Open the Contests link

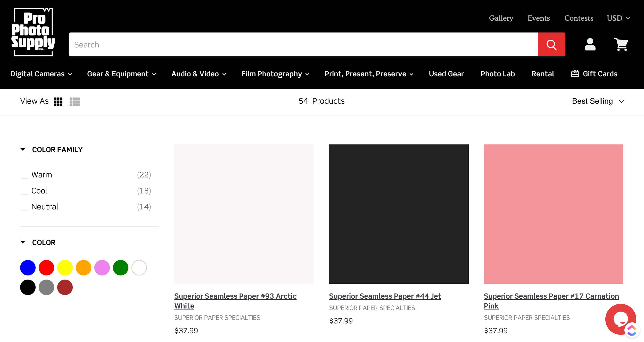(x=579, y=18)
